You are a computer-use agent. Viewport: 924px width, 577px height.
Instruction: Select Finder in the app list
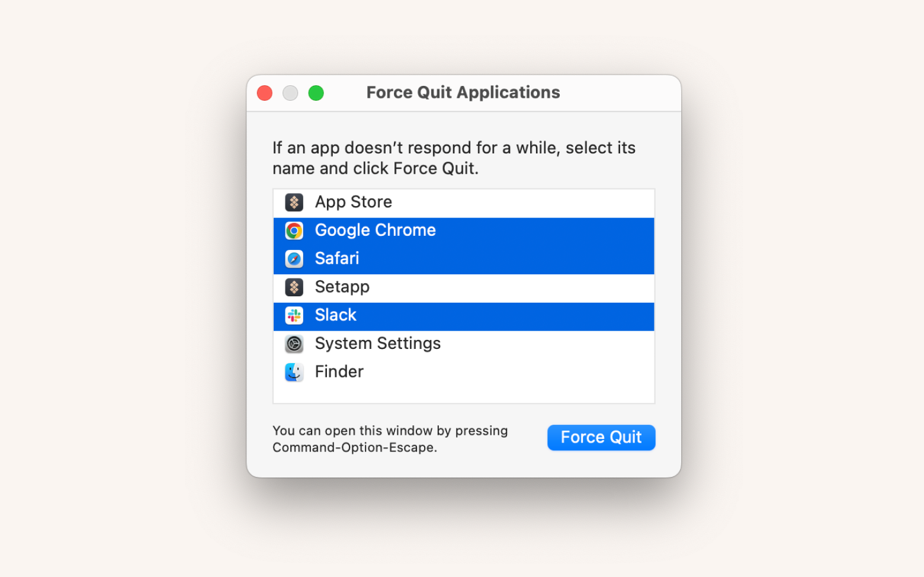(x=339, y=372)
